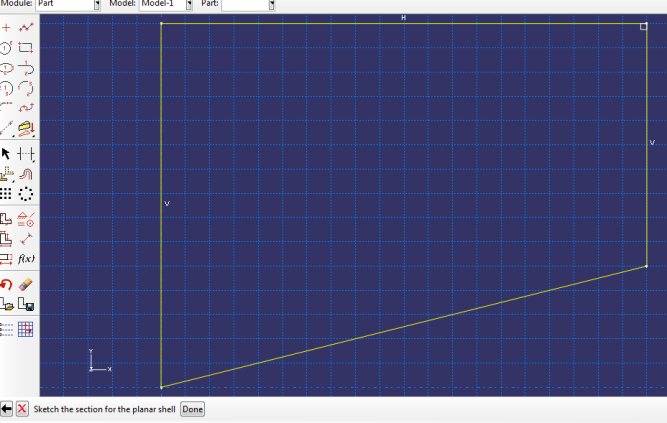This screenshot has height=423, width=667.
Task: Select the Linear Pattern tool
Action: 6,194
